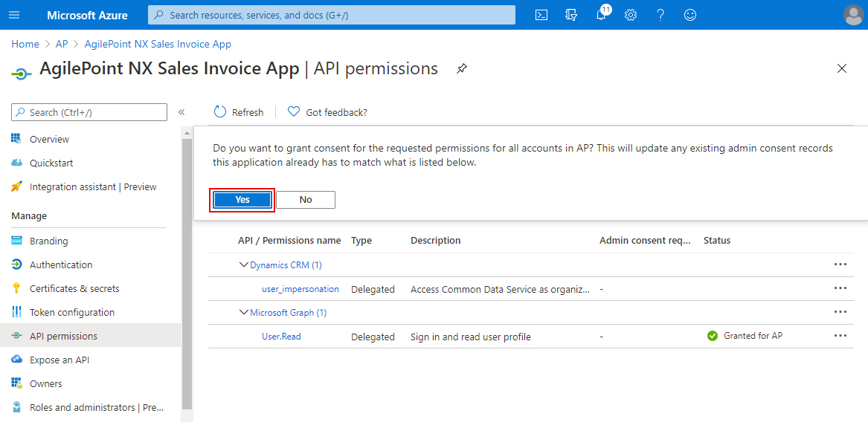Click the Admin consent req... column header
Image resolution: width=868 pixels, height=422 pixels.
tap(646, 241)
